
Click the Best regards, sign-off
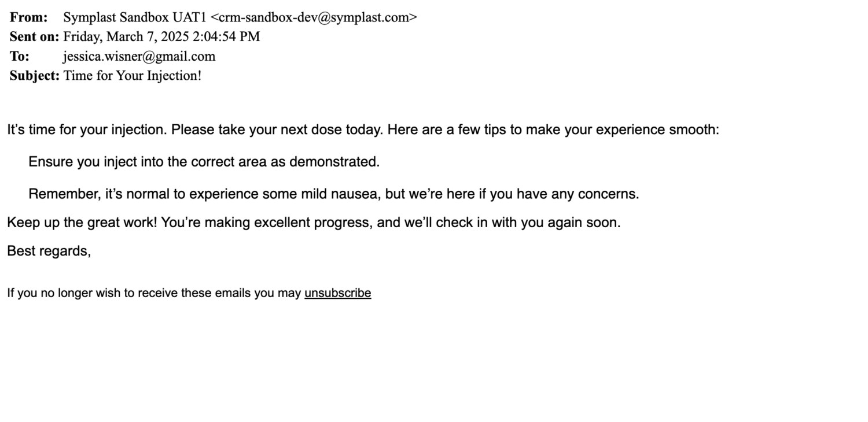49,251
